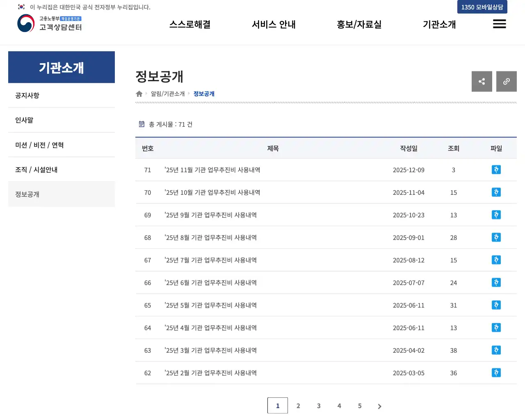Click the 1350 모바일상담 button
Image resolution: width=525 pixels, height=420 pixels.
482,7
